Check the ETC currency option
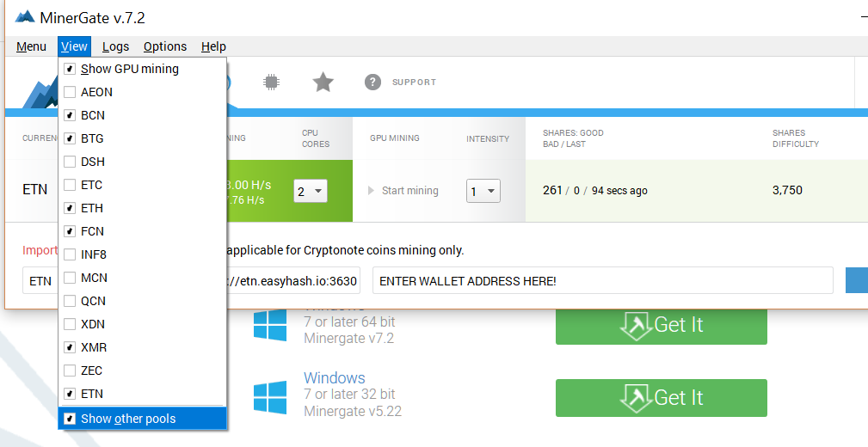 pyautogui.click(x=70, y=186)
